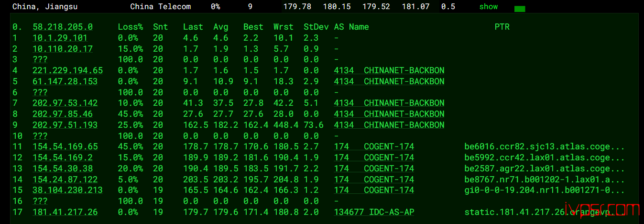644x224 pixels.
Task: Click 'China Telecom' in the top row
Action: tap(161, 7)
